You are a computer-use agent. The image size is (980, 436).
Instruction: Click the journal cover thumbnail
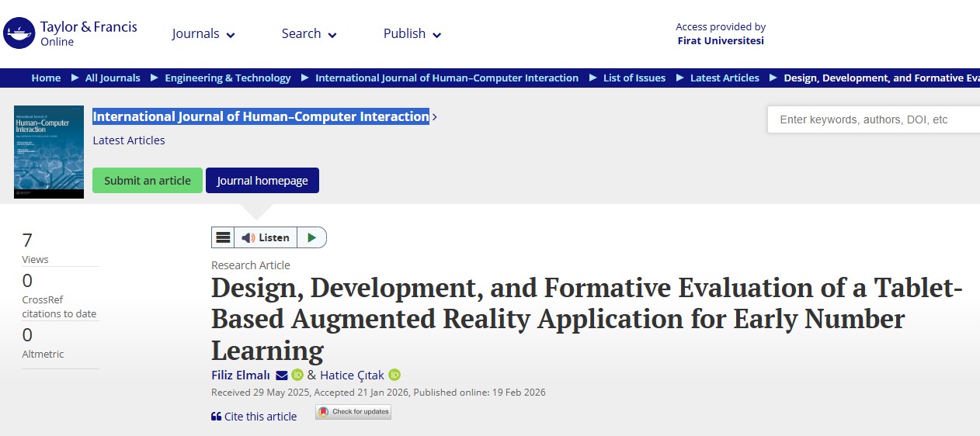tap(49, 152)
